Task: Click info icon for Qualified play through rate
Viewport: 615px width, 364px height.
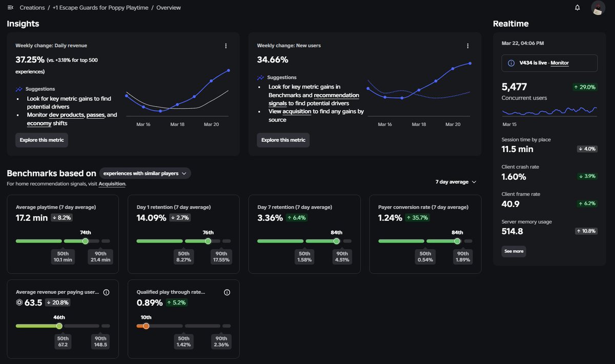Action: tap(227, 292)
